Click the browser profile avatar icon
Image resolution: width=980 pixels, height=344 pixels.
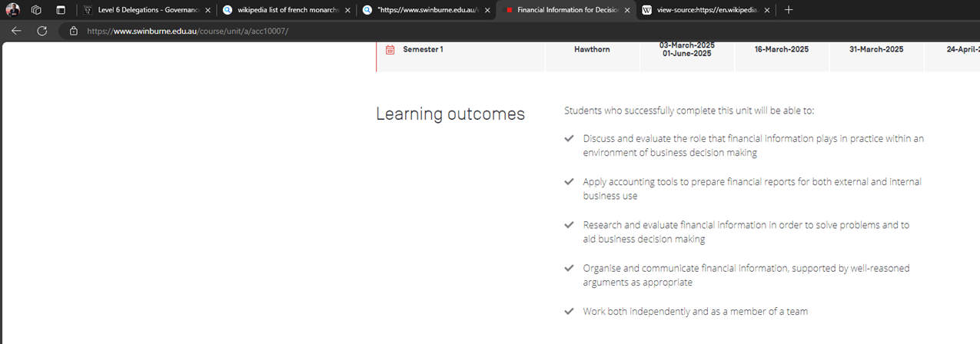pos(12,10)
